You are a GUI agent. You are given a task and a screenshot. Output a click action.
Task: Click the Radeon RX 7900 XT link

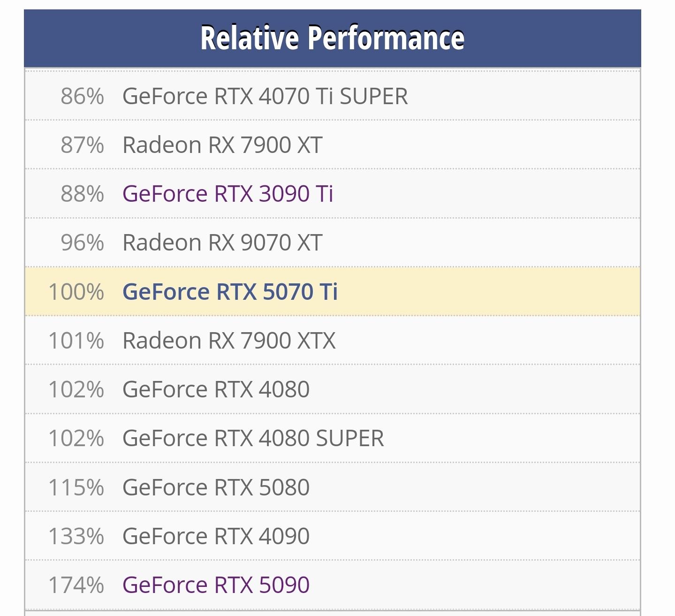click(222, 145)
